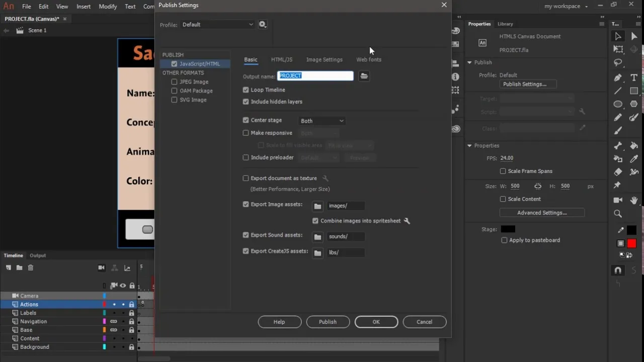
Task: Create a new layer in the timeline
Action: (x=8, y=267)
